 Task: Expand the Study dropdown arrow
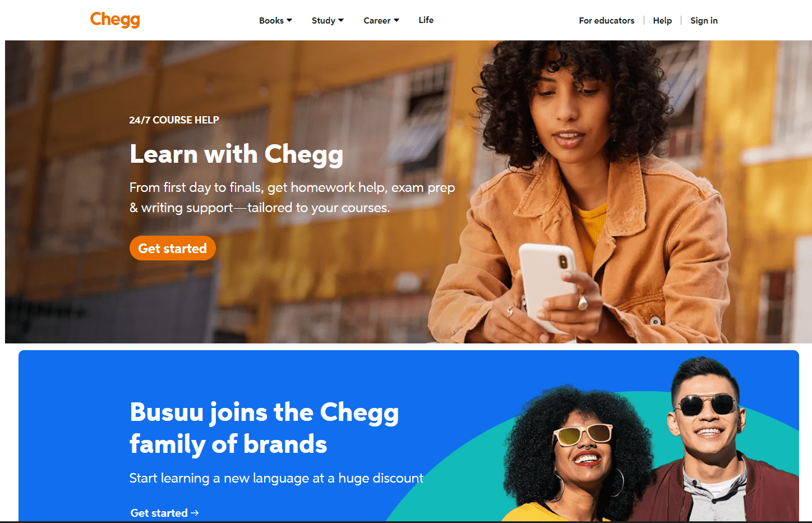[x=341, y=20]
